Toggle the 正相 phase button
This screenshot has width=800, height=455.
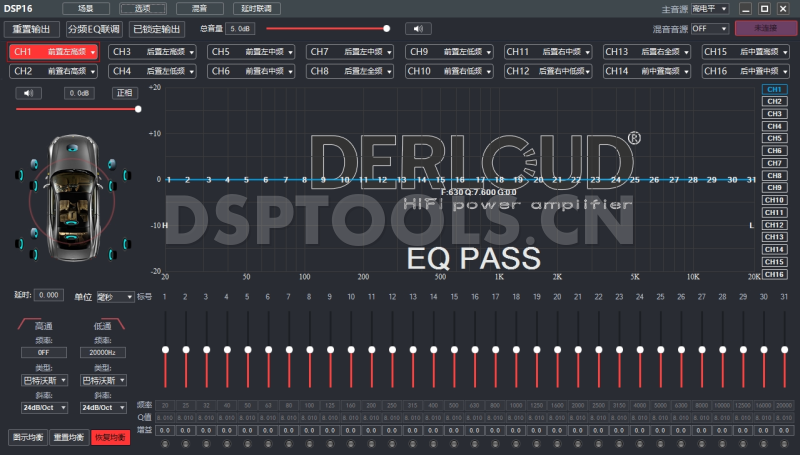(124, 93)
